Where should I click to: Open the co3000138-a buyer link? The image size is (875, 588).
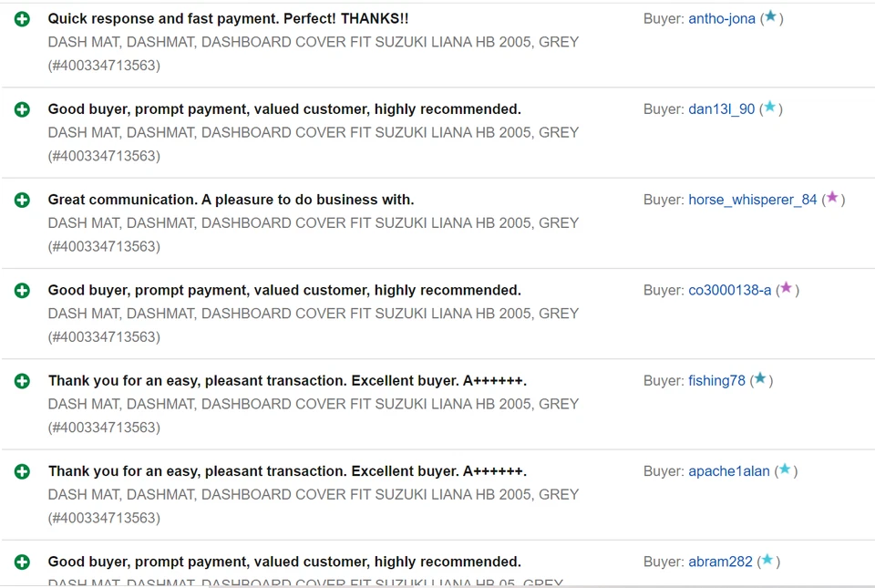point(729,290)
